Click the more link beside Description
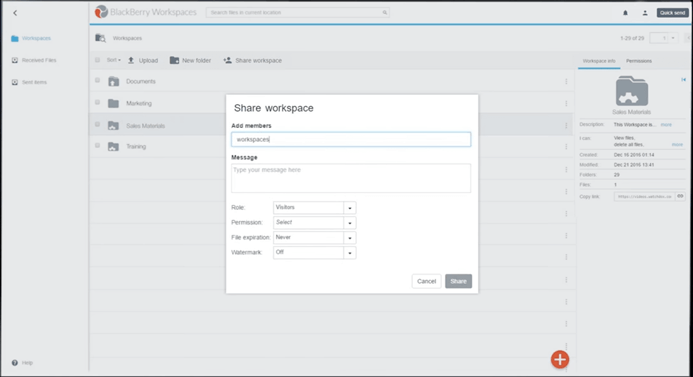The image size is (693, 377). [x=666, y=125]
